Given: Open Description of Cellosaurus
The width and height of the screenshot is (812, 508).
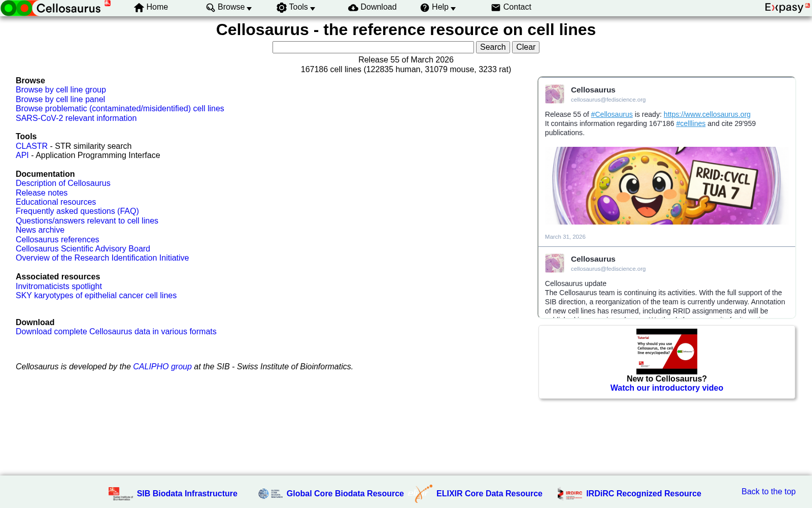Looking at the screenshot, I should [63, 183].
